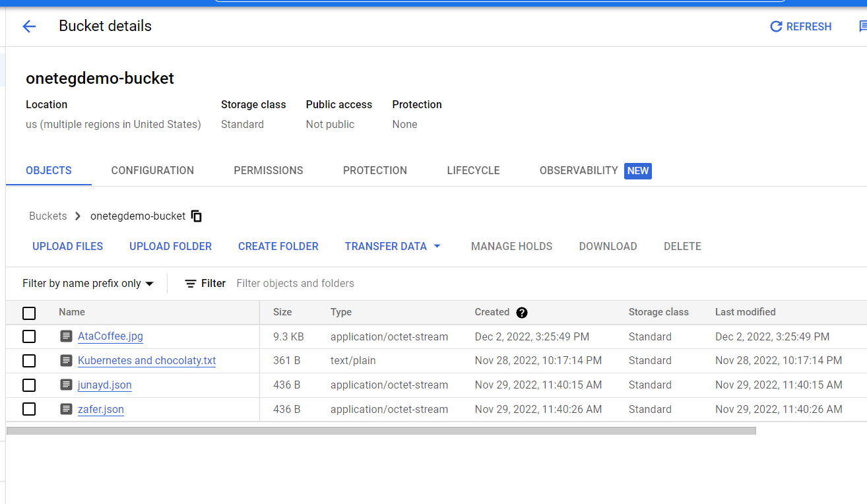This screenshot has height=504, width=867.
Task: Click the file icon beside zafer.json
Action: (x=66, y=409)
